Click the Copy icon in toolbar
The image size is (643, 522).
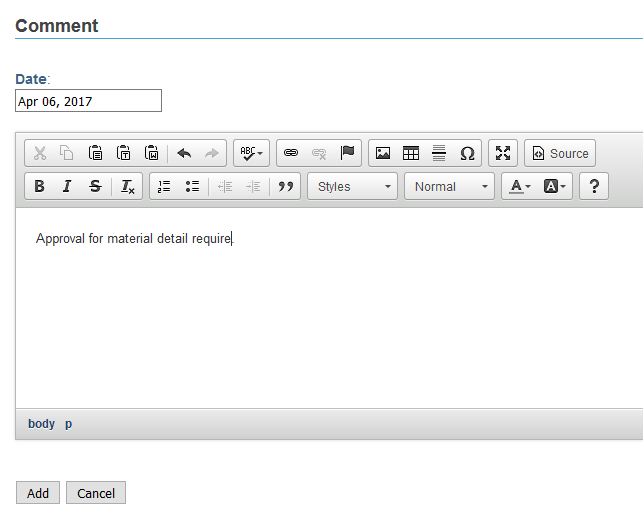point(67,153)
